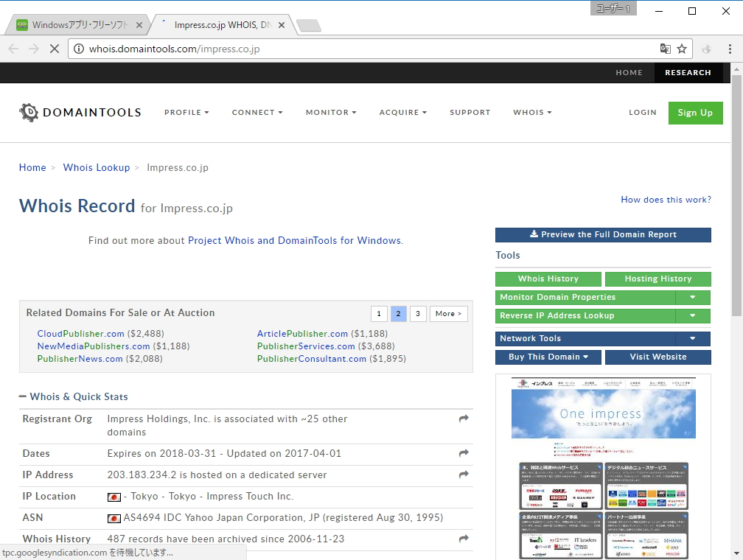Open PublisherServices.com domain link

point(306,346)
